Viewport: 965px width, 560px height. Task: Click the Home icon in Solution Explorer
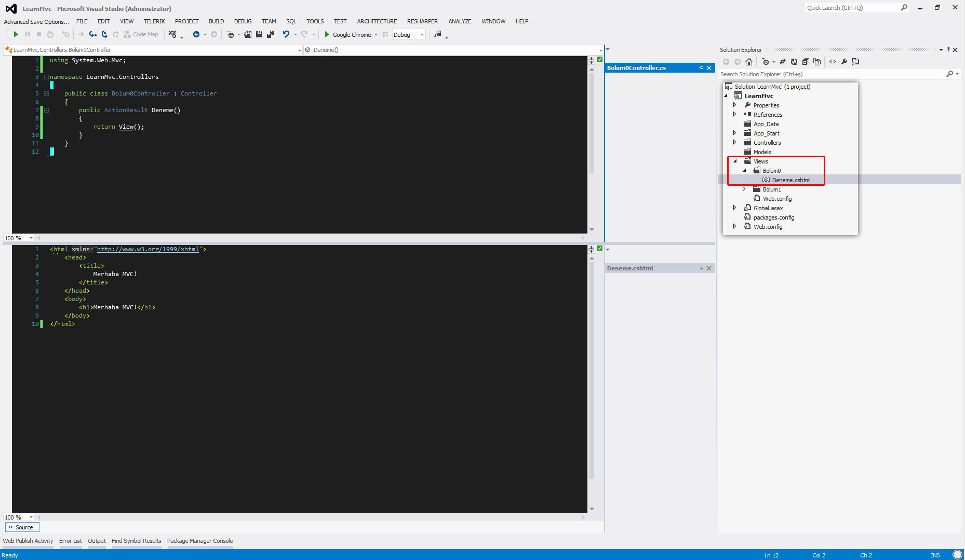pos(748,62)
